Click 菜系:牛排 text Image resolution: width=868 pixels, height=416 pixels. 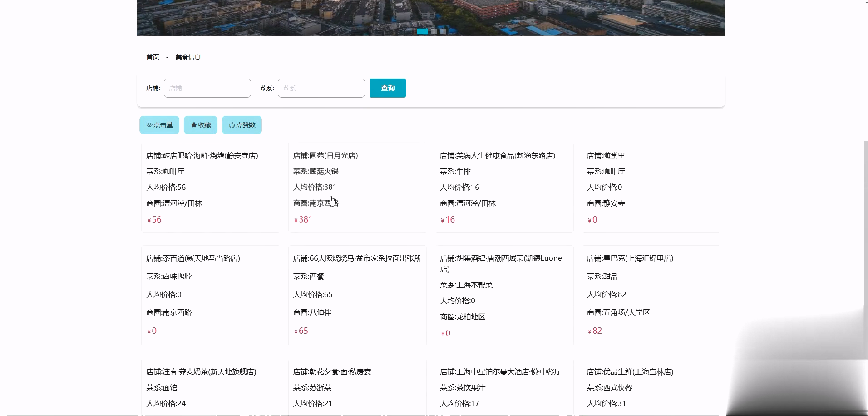(455, 171)
